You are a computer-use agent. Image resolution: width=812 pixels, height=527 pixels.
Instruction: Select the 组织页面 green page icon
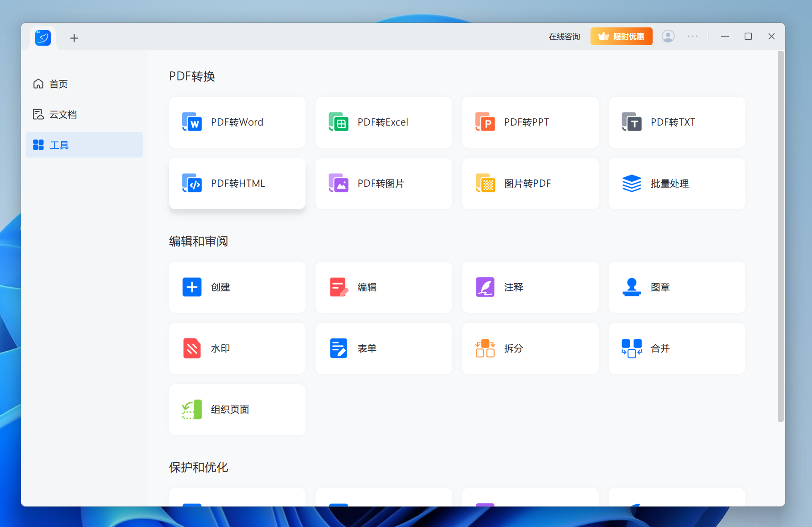click(x=192, y=409)
